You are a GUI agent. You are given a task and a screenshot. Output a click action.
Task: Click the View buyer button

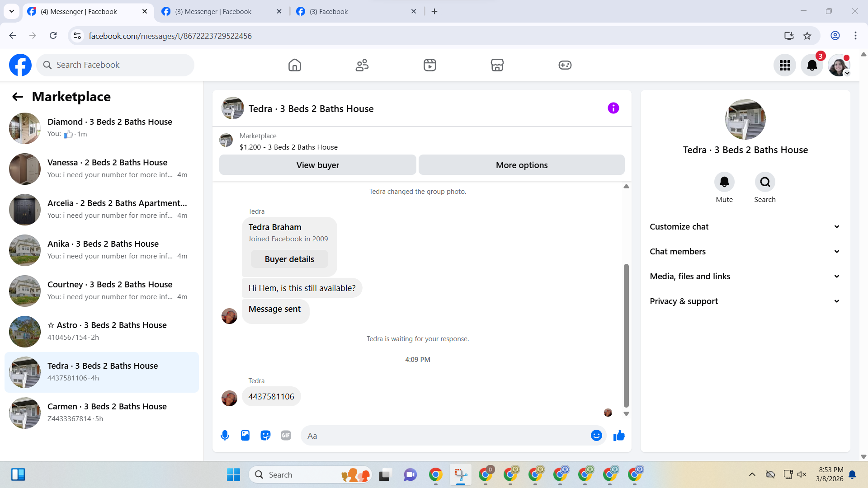(x=317, y=165)
